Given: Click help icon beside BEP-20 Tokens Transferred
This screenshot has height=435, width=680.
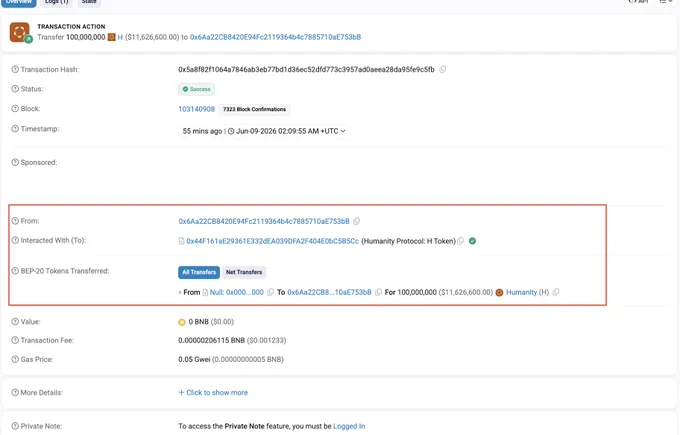Looking at the screenshot, I should click(15, 271).
